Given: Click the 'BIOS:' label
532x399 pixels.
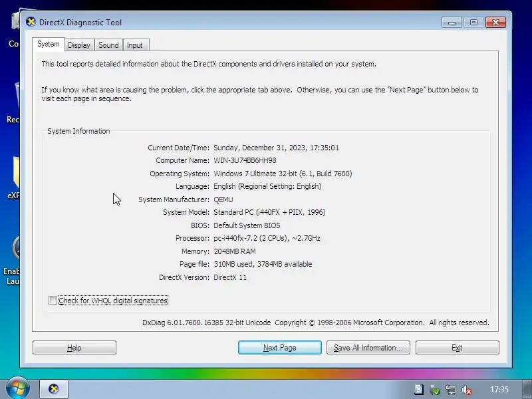Looking at the screenshot, I should (200, 225).
